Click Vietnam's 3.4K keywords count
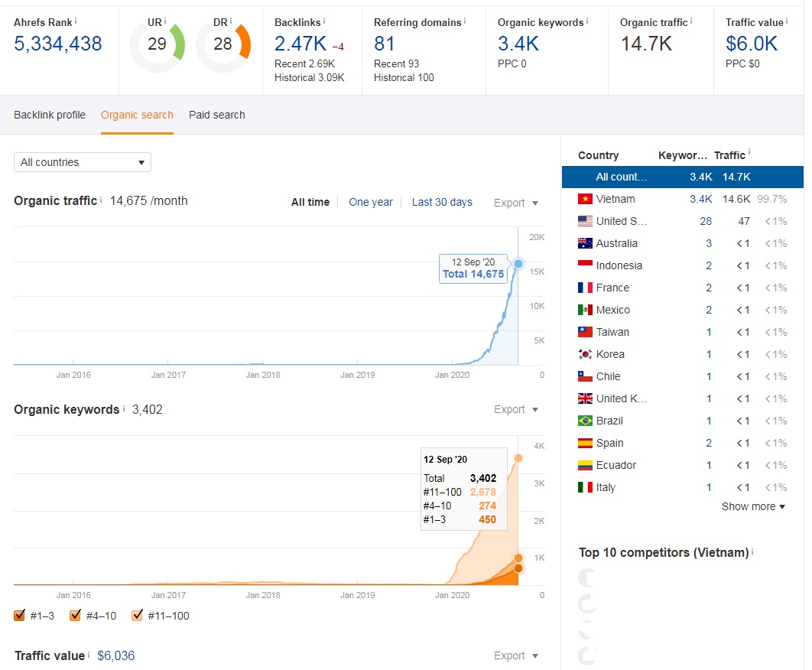The width and height of the screenshot is (812, 670). point(700,199)
